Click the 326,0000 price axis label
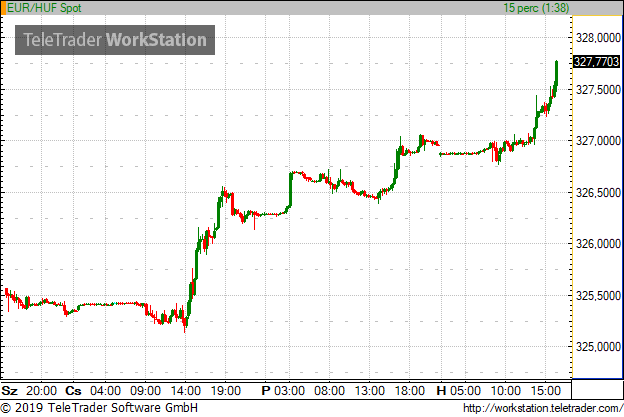 point(598,244)
